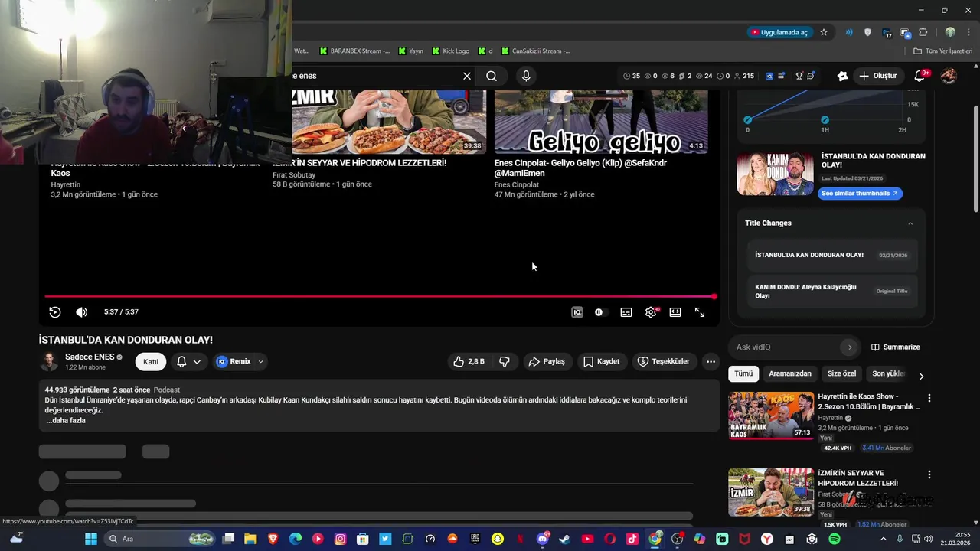
Task: Open options menu for İZMİR'İN SEYYAR sidebar video
Action: [929, 474]
